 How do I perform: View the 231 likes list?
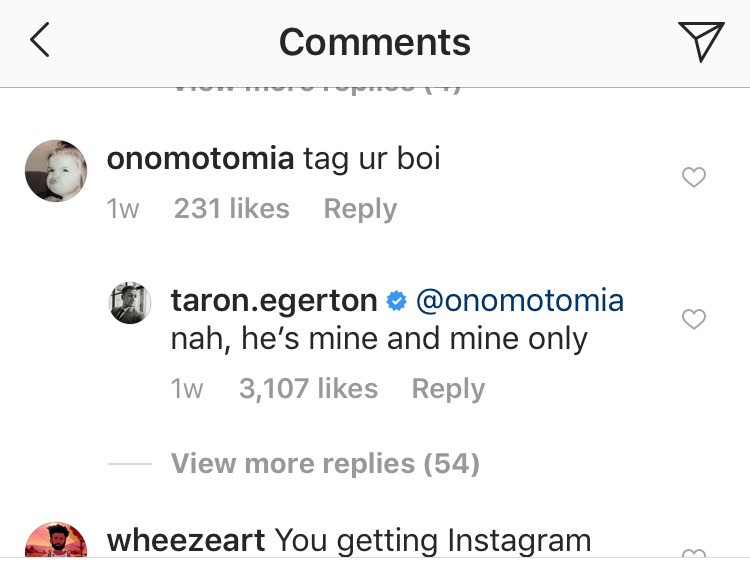click(x=231, y=209)
